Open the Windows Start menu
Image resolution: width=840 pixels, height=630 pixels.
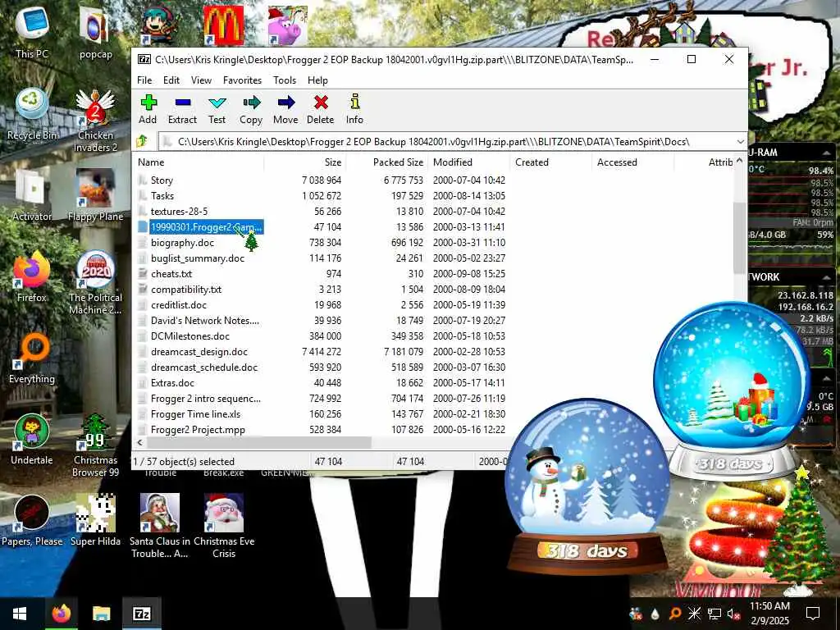click(x=20, y=614)
